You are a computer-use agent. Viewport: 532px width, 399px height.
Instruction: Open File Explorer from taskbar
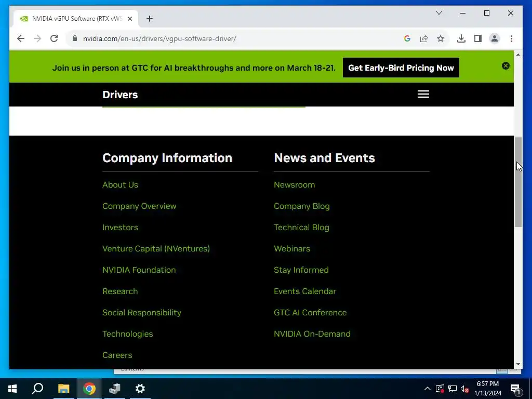click(63, 389)
